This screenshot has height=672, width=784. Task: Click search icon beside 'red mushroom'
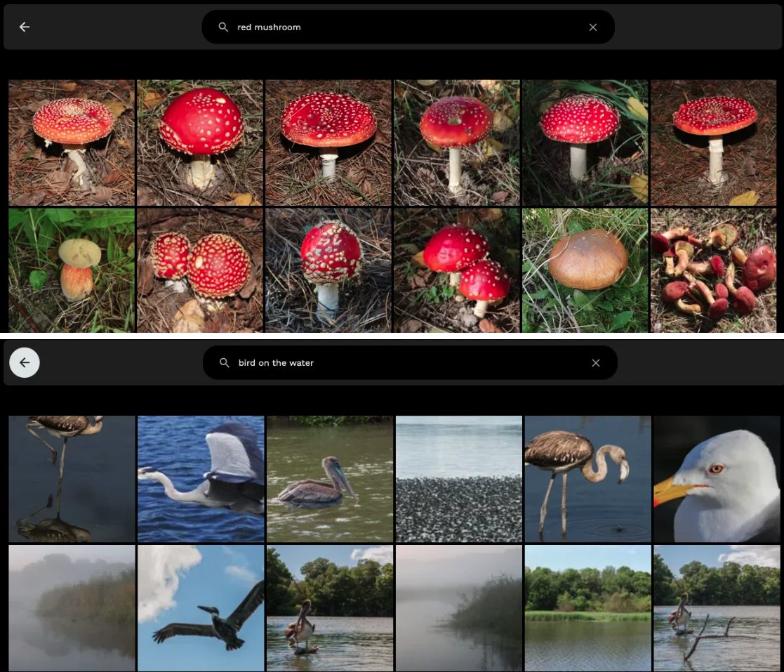tap(223, 27)
